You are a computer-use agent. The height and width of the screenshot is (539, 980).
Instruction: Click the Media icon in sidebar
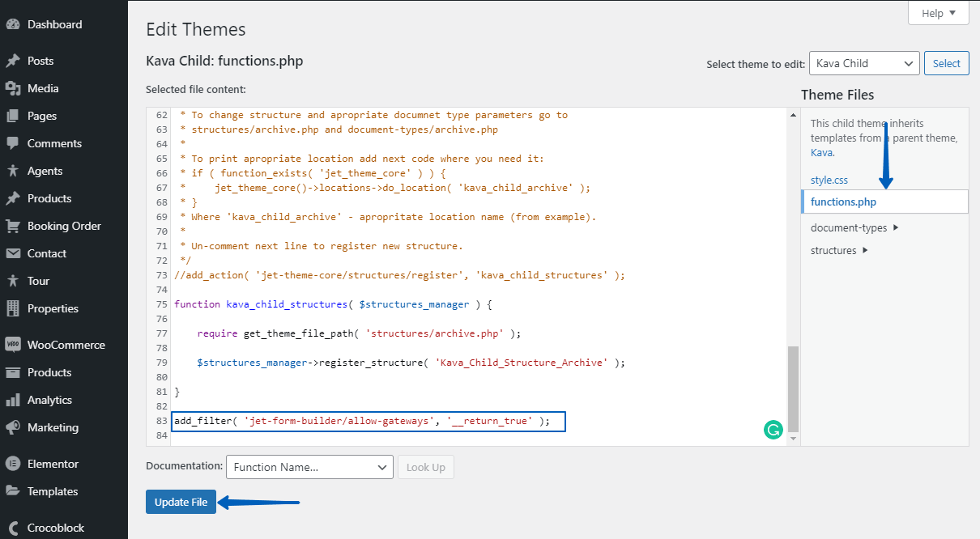[x=13, y=88]
